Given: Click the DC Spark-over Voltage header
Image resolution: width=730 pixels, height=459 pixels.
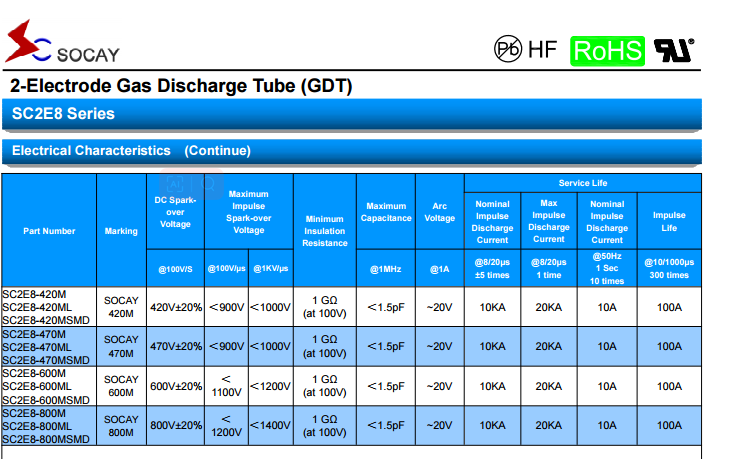Looking at the screenshot, I should [x=175, y=212].
